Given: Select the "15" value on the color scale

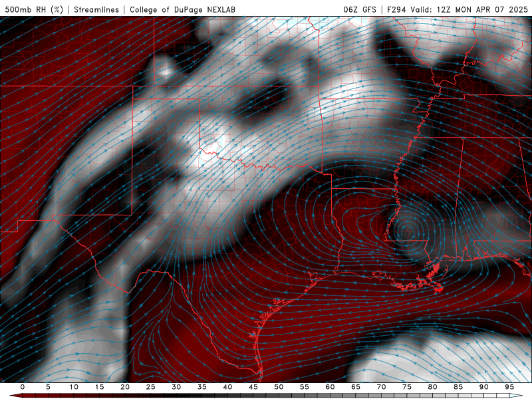Looking at the screenshot, I should click(x=99, y=387).
